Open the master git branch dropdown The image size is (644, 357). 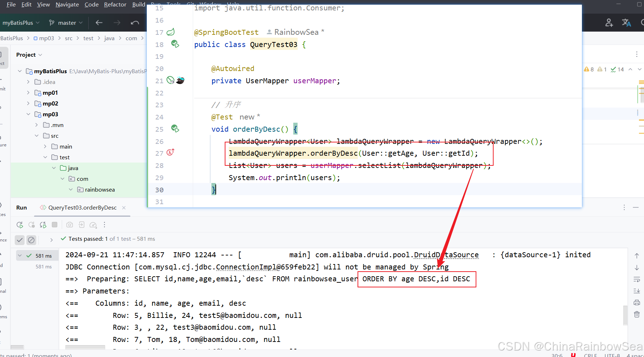pyautogui.click(x=66, y=23)
